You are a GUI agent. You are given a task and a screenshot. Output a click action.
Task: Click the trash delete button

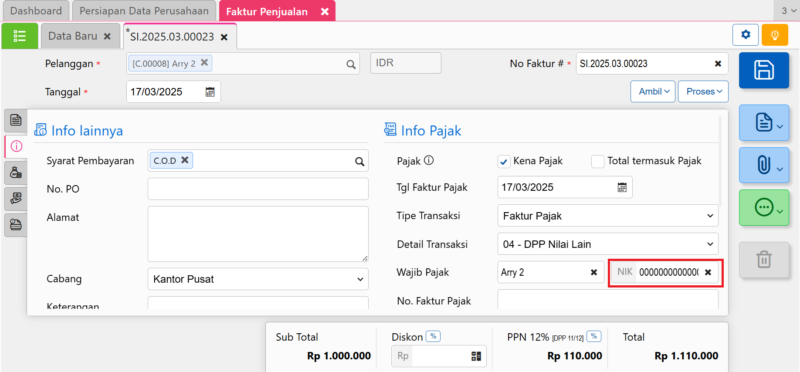point(764,260)
